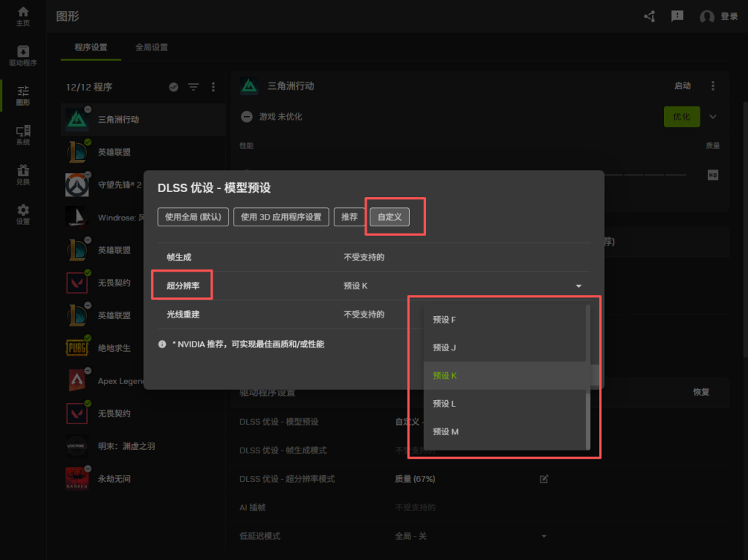Select 预设 M in the dropdown list
748x560 pixels.
[x=446, y=431]
